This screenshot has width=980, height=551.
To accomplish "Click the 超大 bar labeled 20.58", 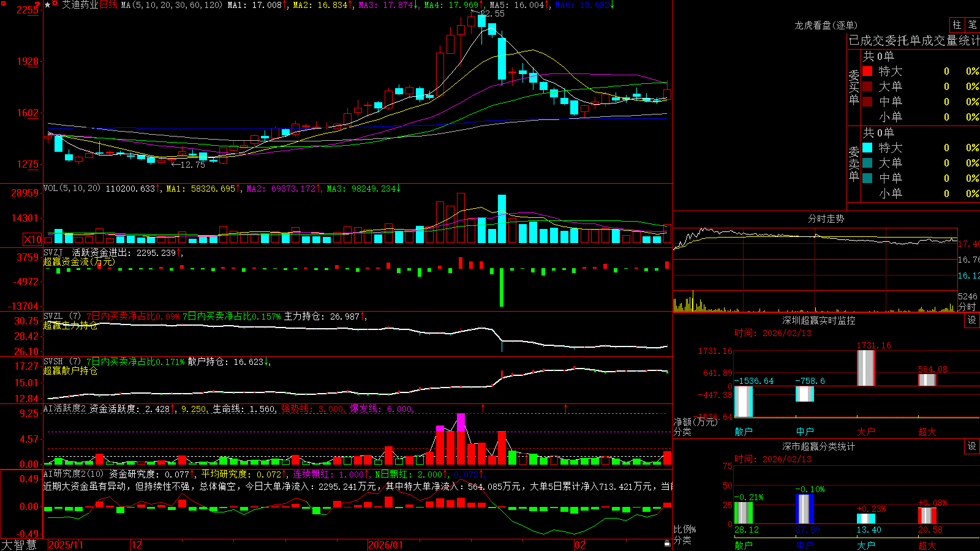I will pyautogui.click(x=927, y=516).
